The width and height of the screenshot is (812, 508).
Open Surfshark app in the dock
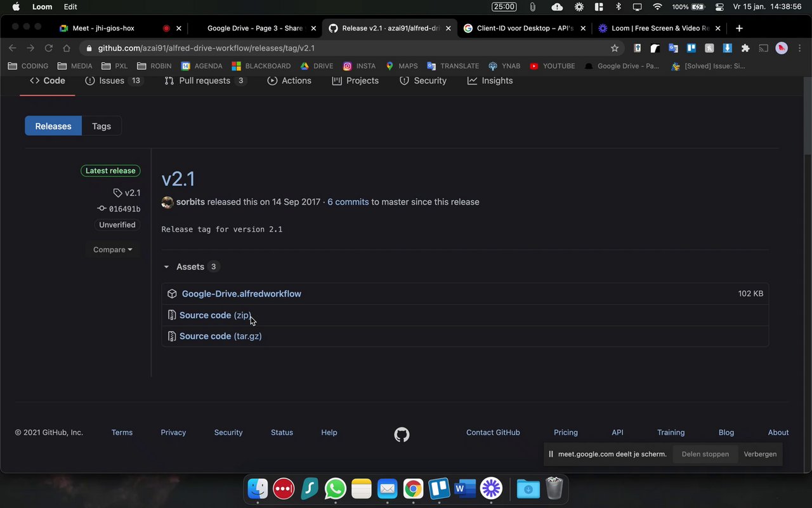(310, 488)
